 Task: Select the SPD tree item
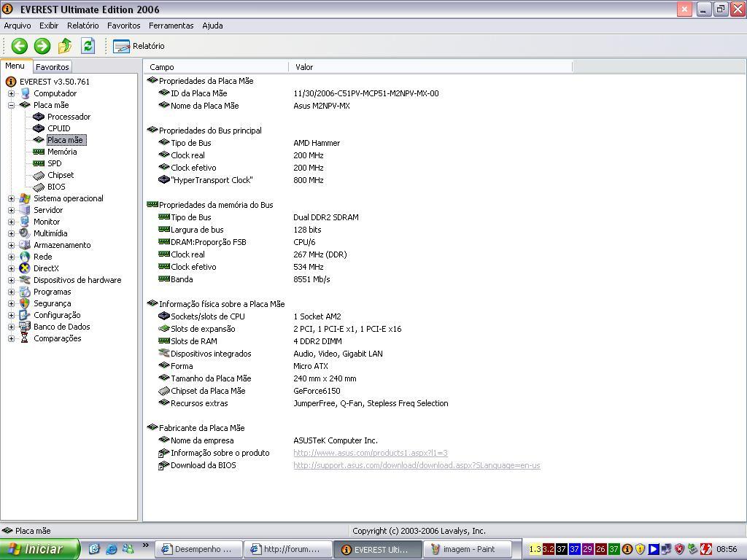click(54, 163)
